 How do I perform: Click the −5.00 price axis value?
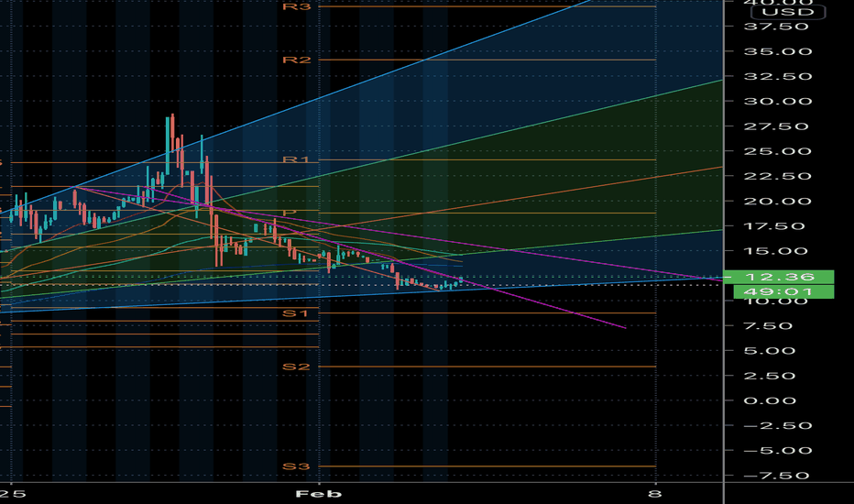[x=778, y=451]
